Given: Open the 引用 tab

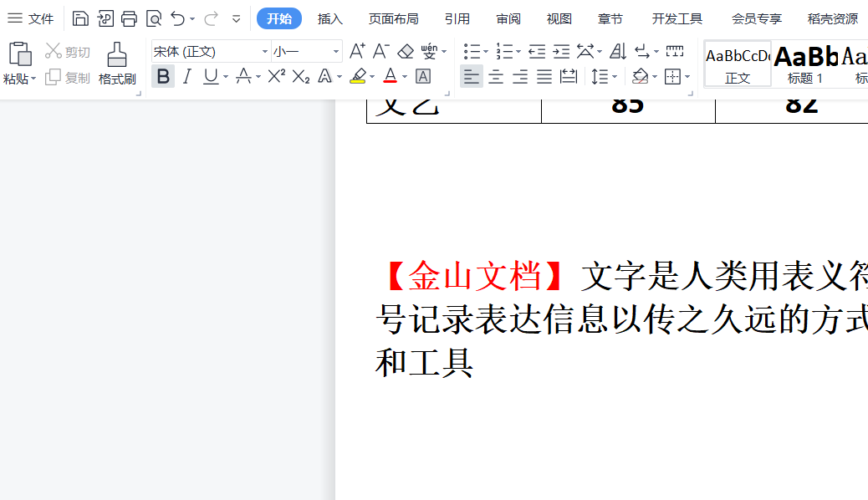Looking at the screenshot, I should point(457,19).
